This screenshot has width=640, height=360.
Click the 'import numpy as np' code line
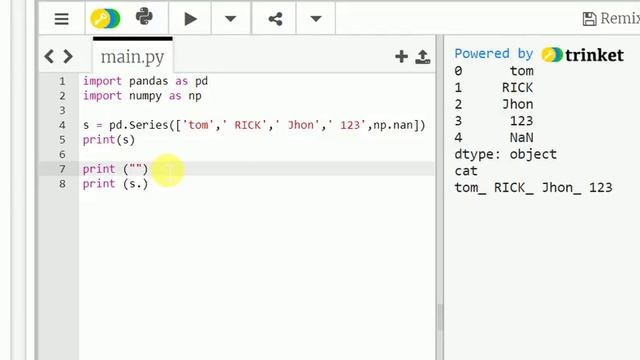coord(142,96)
